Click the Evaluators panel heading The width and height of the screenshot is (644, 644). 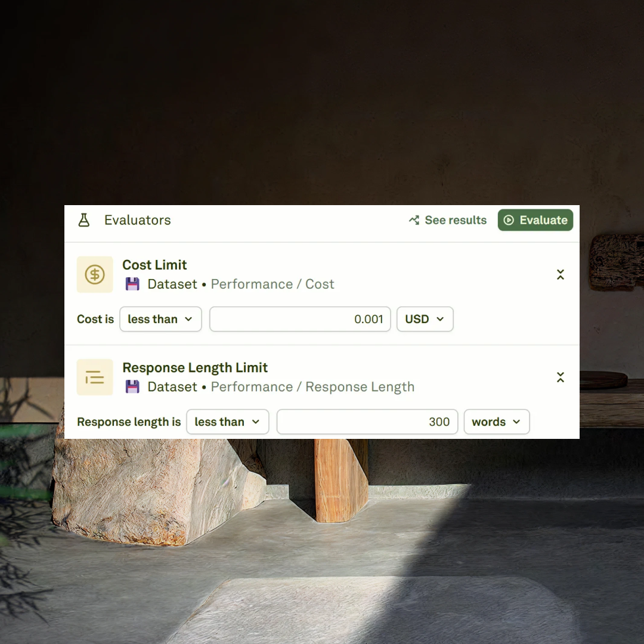(x=137, y=220)
